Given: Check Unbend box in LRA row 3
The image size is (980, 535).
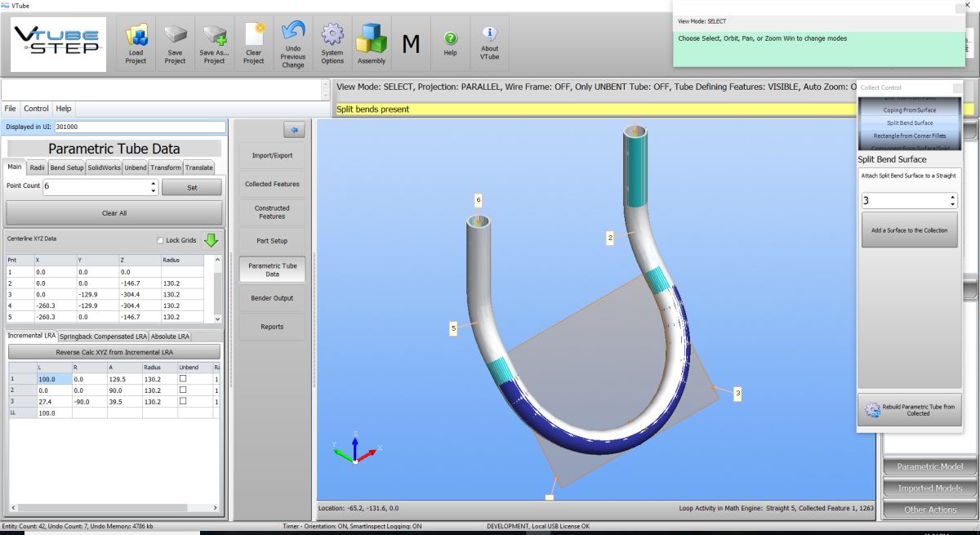Looking at the screenshot, I should point(184,401).
